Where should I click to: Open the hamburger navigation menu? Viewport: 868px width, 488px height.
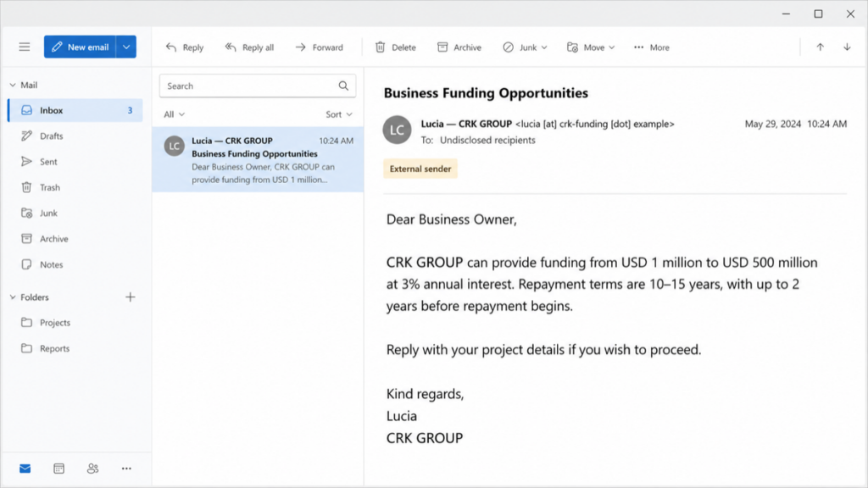25,47
